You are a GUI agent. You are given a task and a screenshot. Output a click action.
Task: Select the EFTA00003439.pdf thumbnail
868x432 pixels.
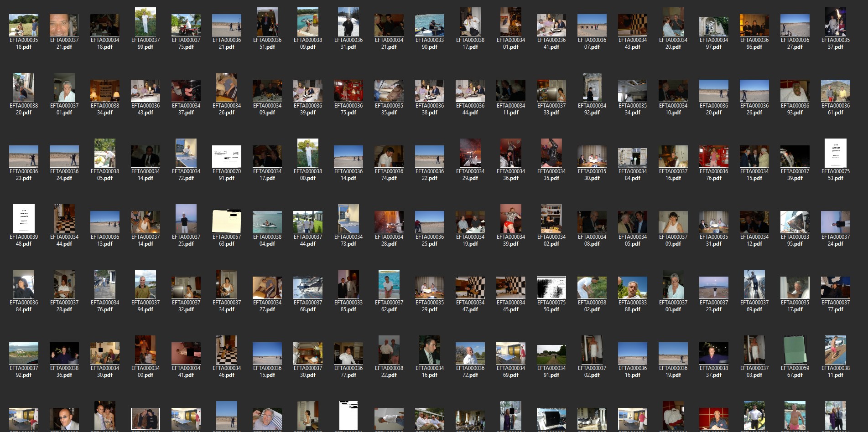(x=511, y=218)
